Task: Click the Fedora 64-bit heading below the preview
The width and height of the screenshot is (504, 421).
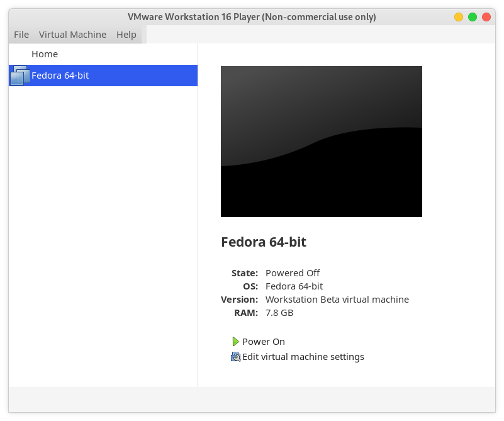Action: click(x=264, y=242)
